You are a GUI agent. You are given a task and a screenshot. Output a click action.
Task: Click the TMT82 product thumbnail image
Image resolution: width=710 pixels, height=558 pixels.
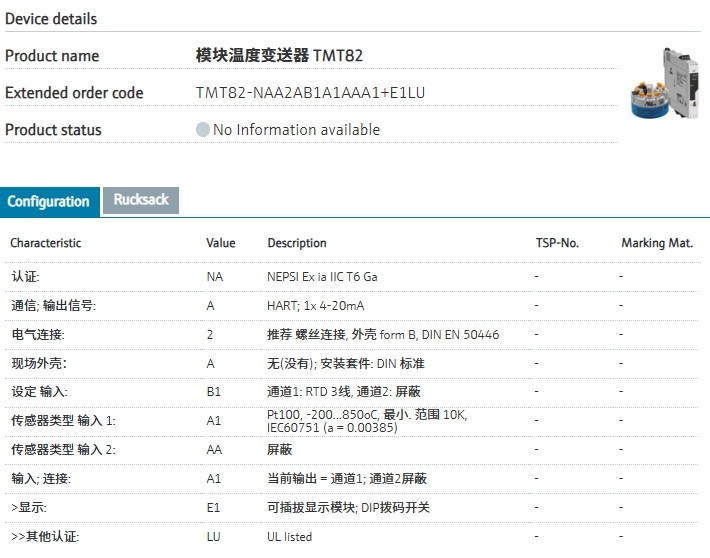pos(660,85)
